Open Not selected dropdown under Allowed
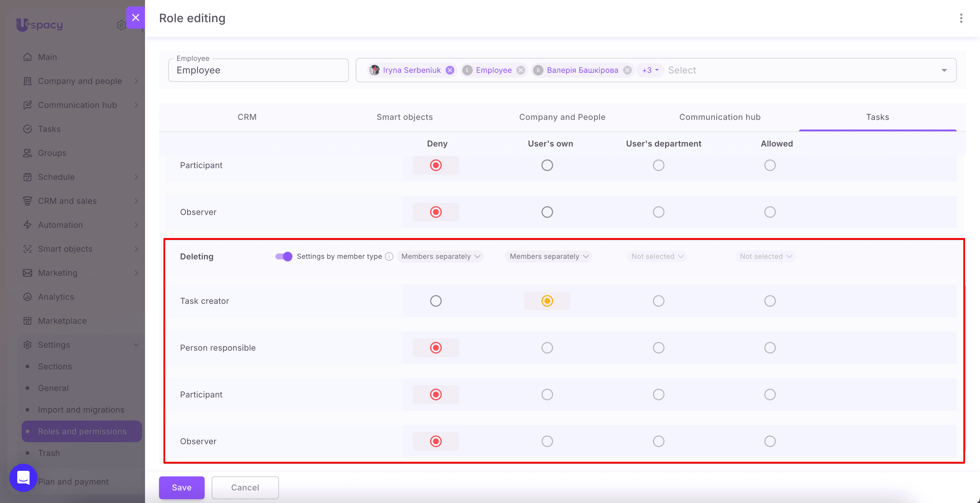The height and width of the screenshot is (503, 980). click(x=765, y=256)
